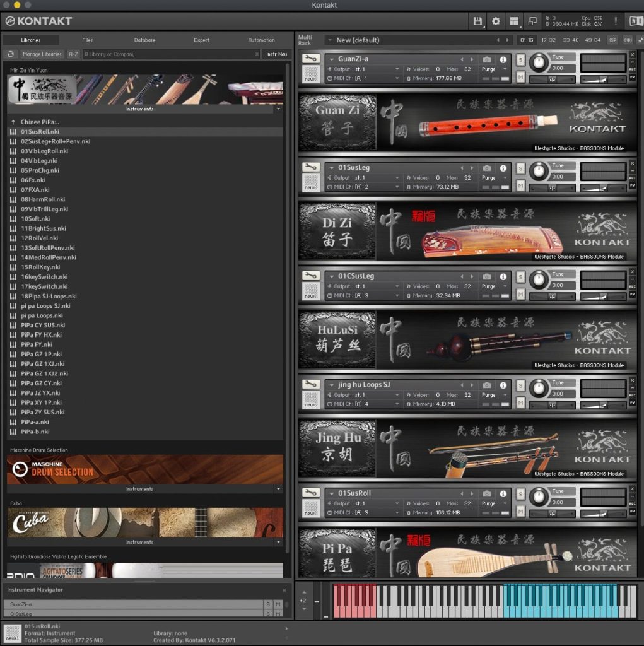Mute the 01CSusLeg instrument
644x646 pixels.
pyautogui.click(x=521, y=294)
